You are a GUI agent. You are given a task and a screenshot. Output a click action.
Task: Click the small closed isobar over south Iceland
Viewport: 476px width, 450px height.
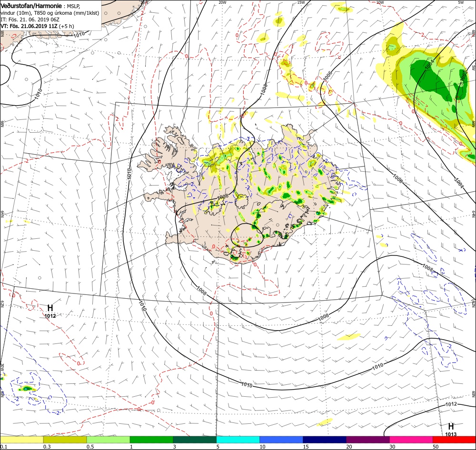247,235
